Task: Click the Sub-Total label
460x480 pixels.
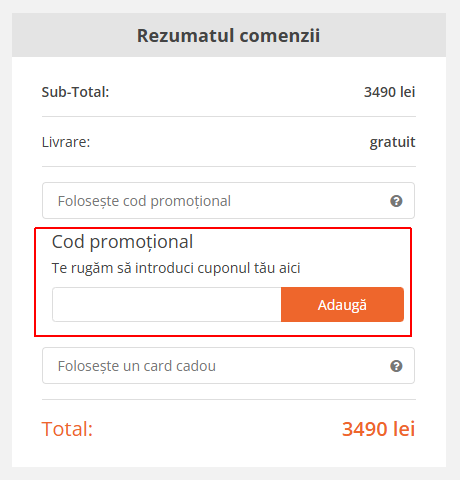Action: [75, 92]
